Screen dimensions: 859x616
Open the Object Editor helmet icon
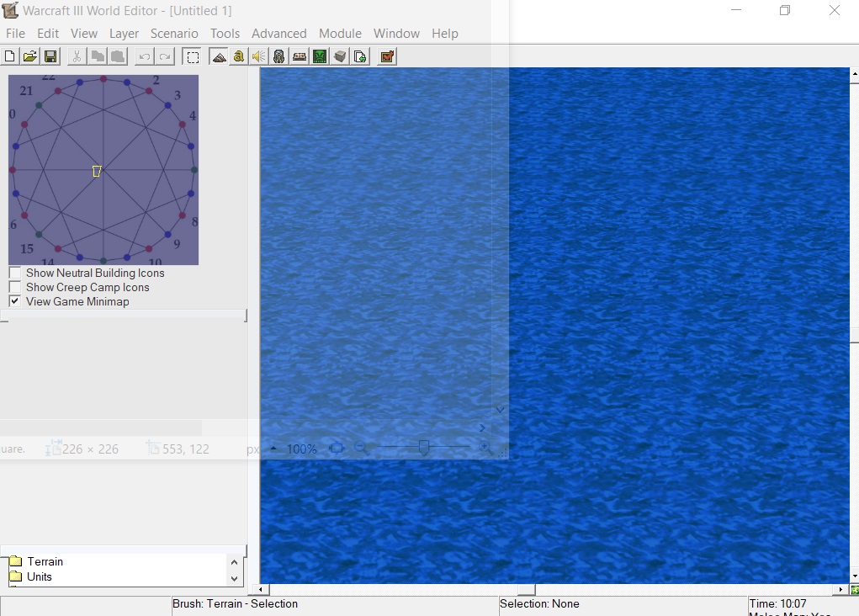click(278, 56)
